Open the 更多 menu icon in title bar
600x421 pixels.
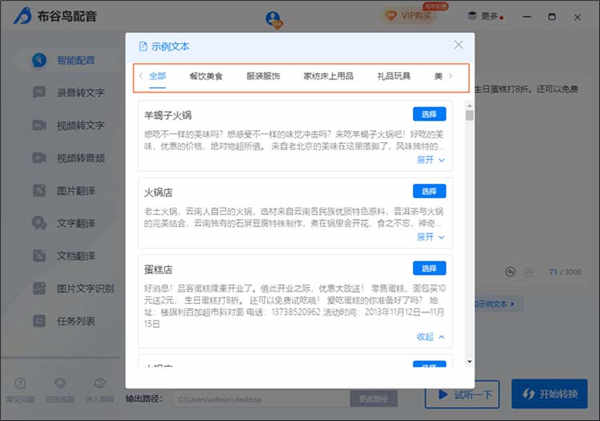473,16
